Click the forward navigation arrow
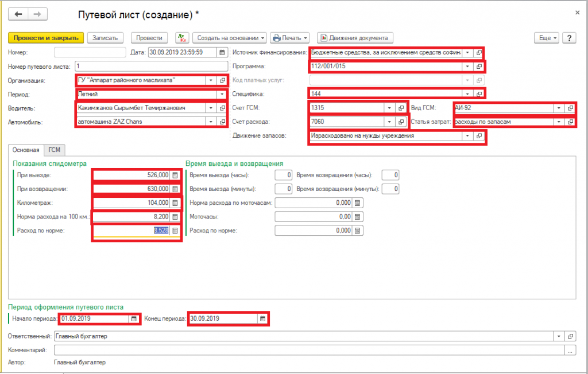This screenshot has height=374, width=588. coord(37,14)
